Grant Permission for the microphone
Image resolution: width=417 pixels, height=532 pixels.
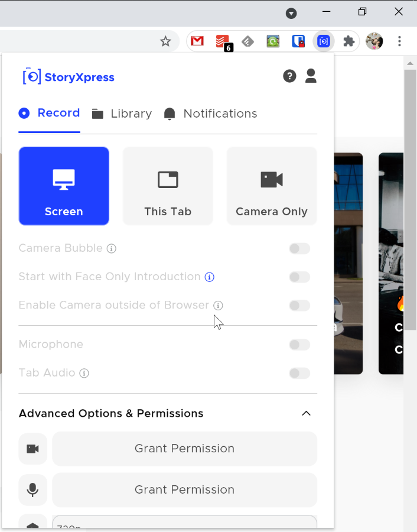click(184, 489)
